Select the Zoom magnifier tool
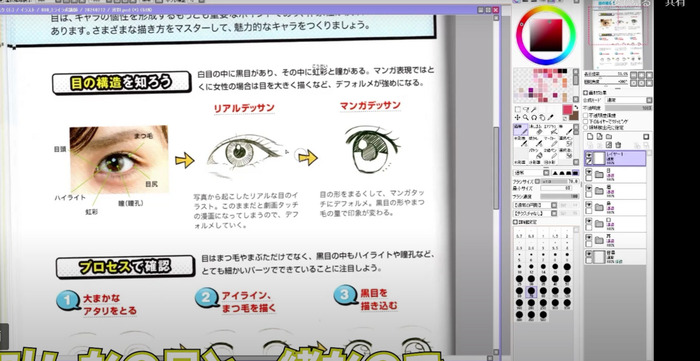 (x=525, y=117)
